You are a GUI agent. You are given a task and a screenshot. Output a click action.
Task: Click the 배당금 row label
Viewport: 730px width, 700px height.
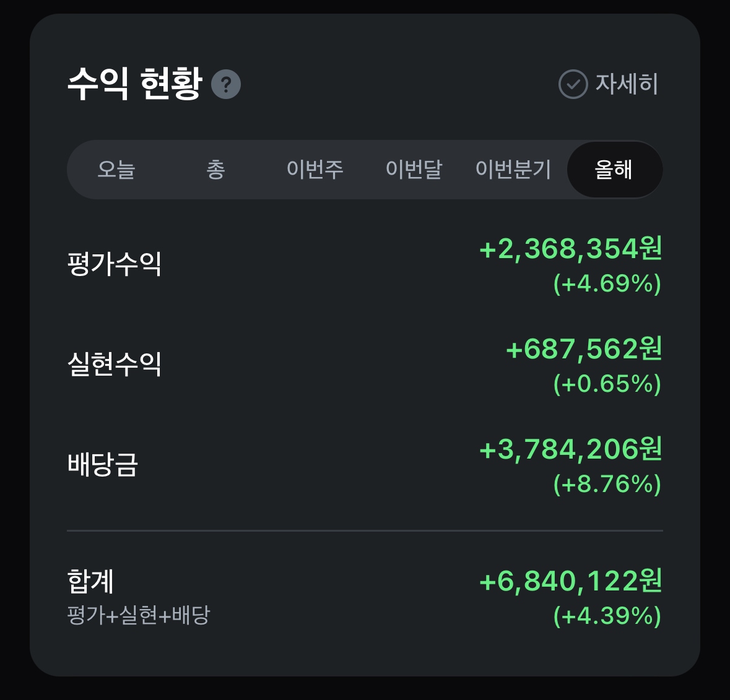tap(103, 464)
